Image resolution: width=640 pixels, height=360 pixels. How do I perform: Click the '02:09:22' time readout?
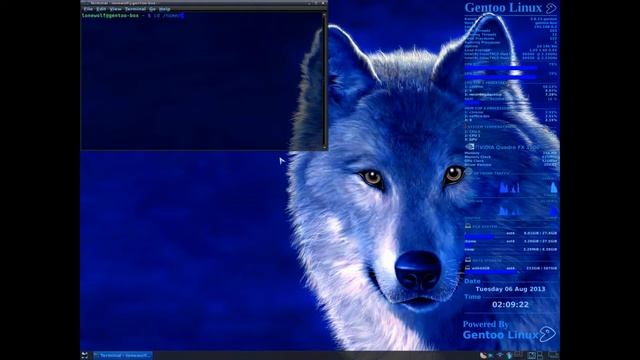pos(510,304)
